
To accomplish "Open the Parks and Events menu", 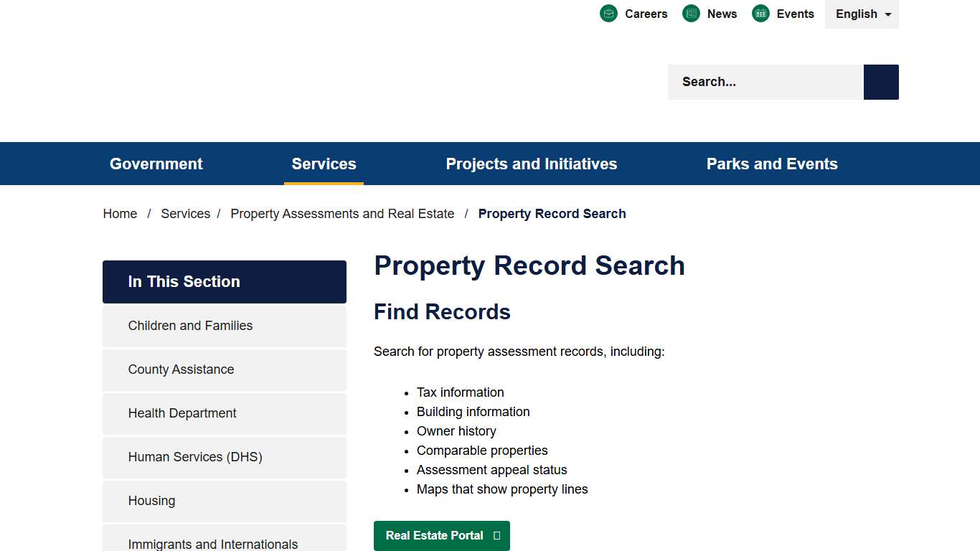I will [x=772, y=164].
